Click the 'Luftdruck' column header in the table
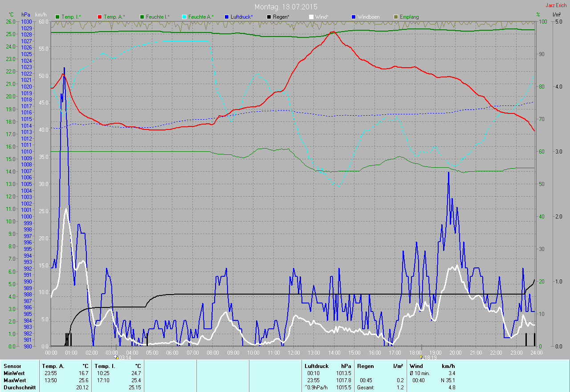570x392 pixels. tap(317, 366)
